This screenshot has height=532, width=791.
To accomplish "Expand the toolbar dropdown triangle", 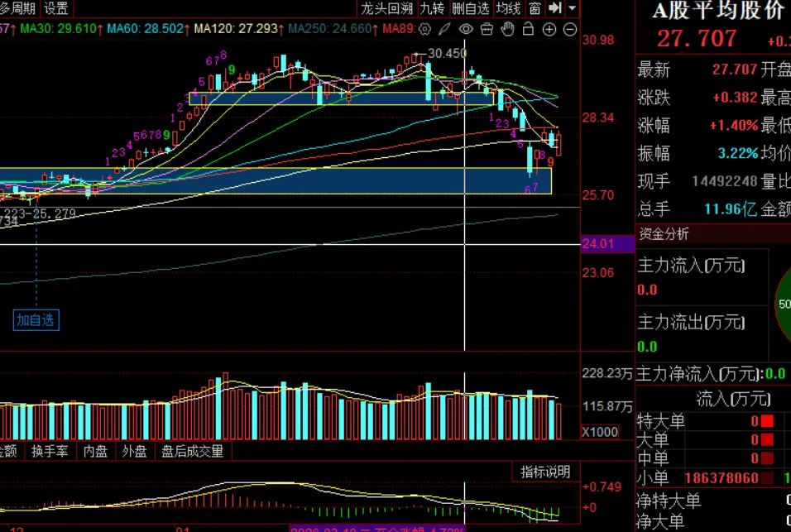I will [x=572, y=8].
